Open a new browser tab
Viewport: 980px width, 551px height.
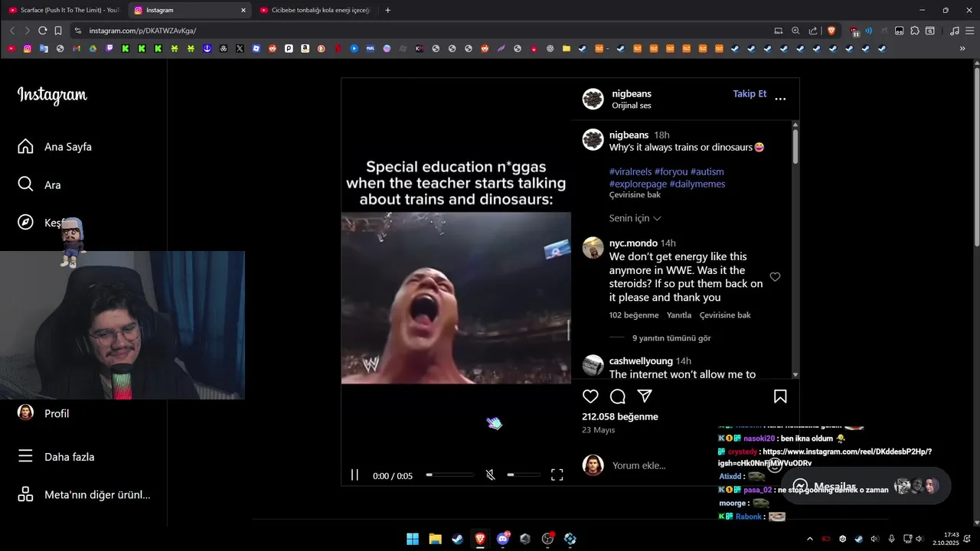click(387, 10)
